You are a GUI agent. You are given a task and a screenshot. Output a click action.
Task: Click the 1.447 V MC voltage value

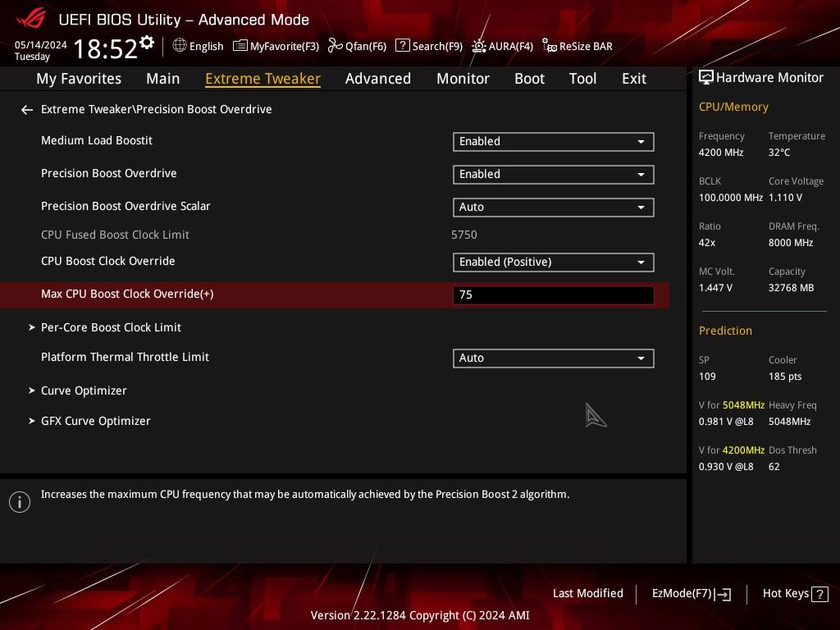(x=715, y=288)
